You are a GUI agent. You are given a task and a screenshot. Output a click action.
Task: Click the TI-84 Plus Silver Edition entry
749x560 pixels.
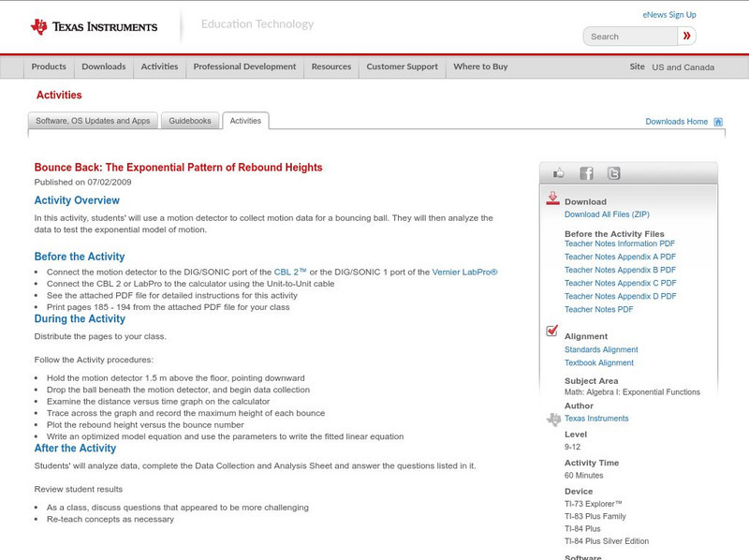coord(607,541)
